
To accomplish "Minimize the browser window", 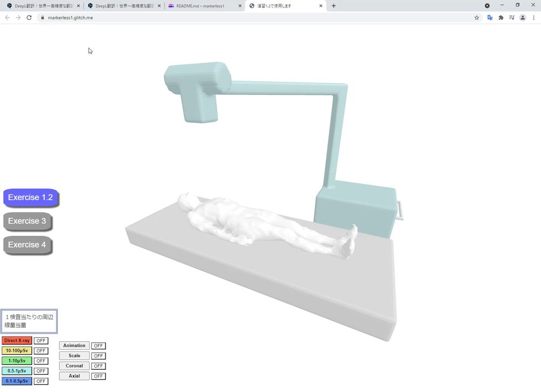I will [502, 5].
